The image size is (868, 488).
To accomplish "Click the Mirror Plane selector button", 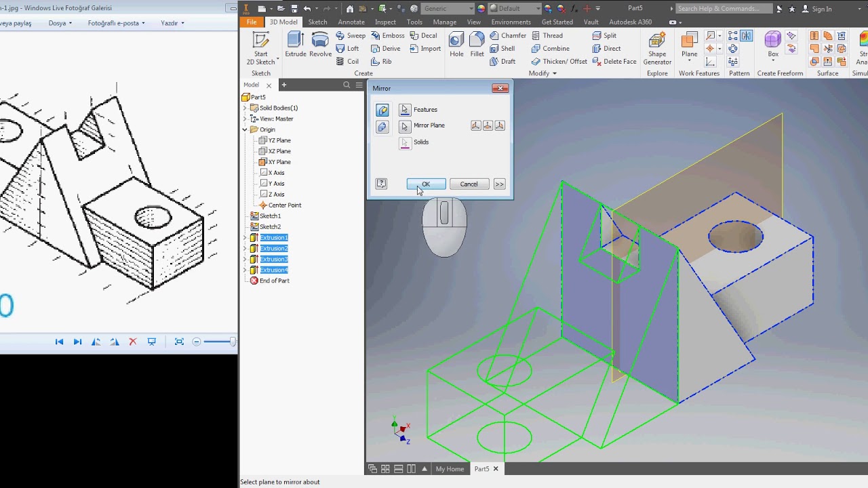I will click(405, 126).
